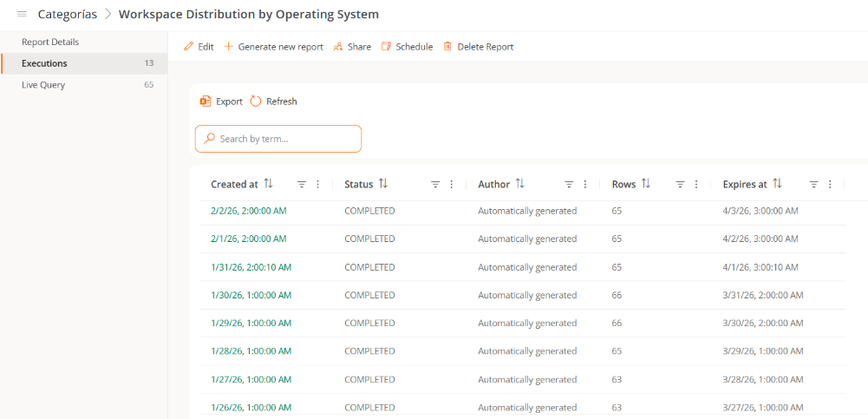868x419 pixels.
Task: Sort the table by Created at
Action: [x=269, y=184]
